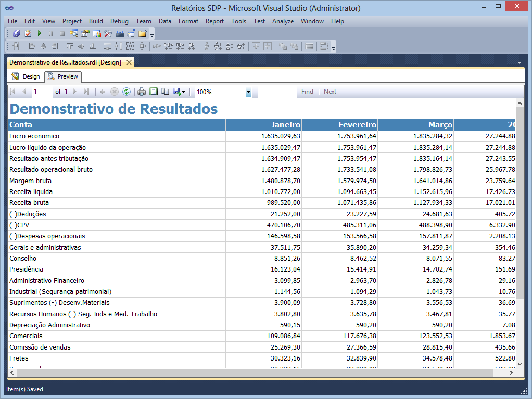Open the File menu
Screen dimensions: 532x399
click(12, 21)
